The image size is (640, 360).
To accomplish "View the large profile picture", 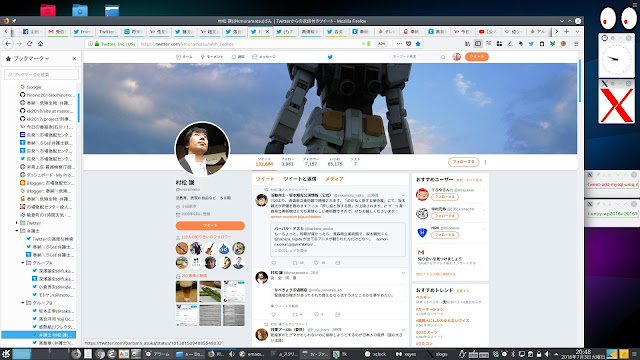I will click(x=202, y=149).
